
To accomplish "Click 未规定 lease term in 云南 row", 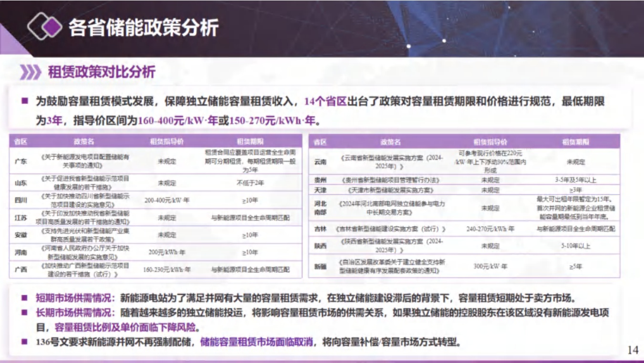I will coord(575,162).
